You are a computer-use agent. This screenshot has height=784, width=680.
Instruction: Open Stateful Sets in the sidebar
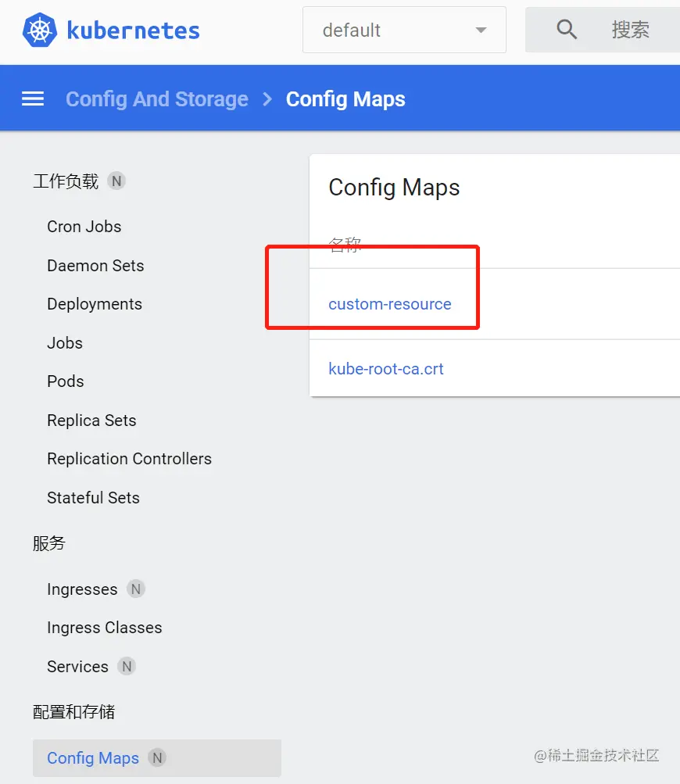coord(94,498)
